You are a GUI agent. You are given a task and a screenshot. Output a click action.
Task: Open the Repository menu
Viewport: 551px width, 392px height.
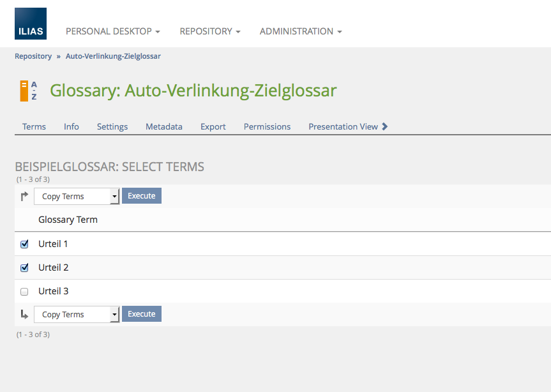click(210, 31)
